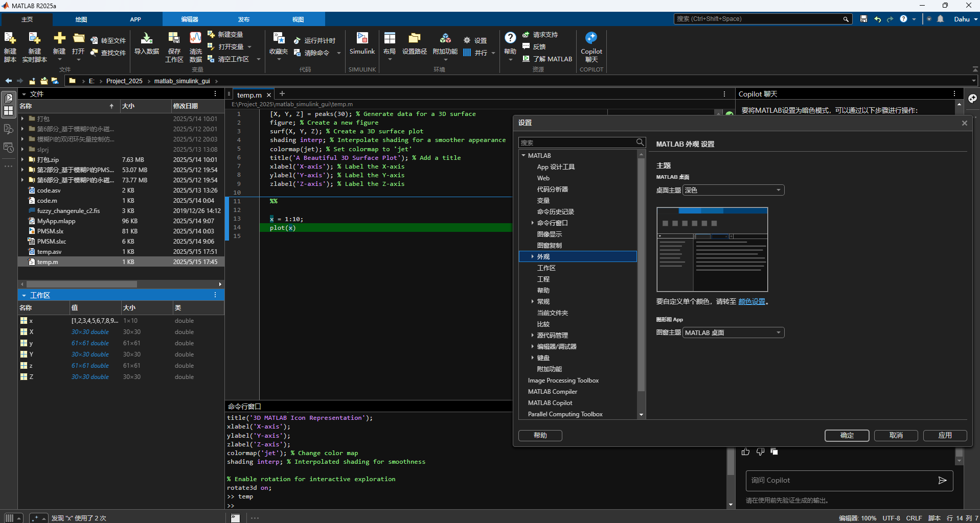Image resolution: width=980 pixels, height=523 pixels.
Task: Click the file panel horizontal scrollbar
Action: (82, 284)
